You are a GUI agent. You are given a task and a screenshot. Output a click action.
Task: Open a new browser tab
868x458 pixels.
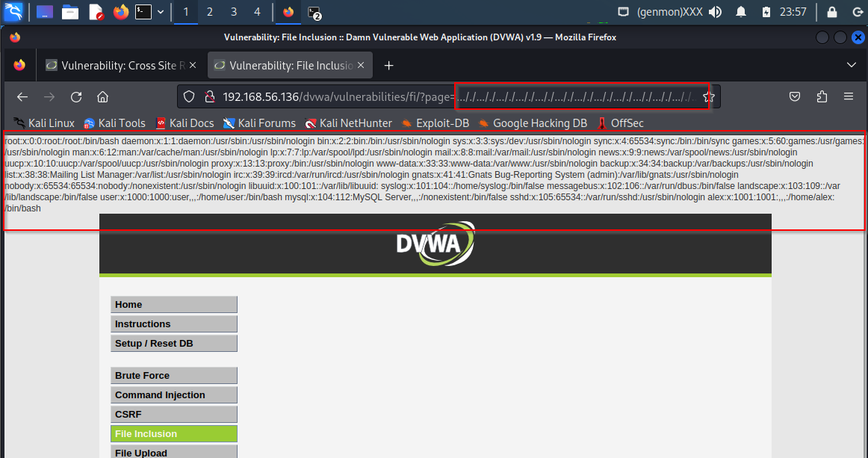(388, 65)
